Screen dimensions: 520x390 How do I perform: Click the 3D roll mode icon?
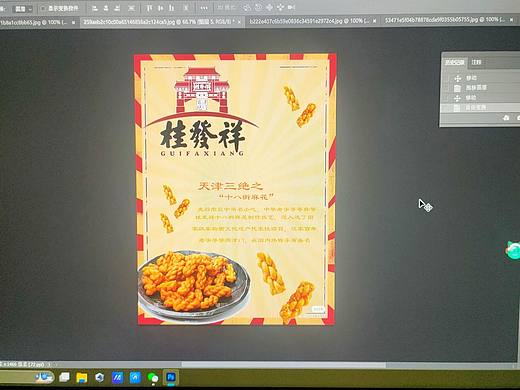point(258,7)
